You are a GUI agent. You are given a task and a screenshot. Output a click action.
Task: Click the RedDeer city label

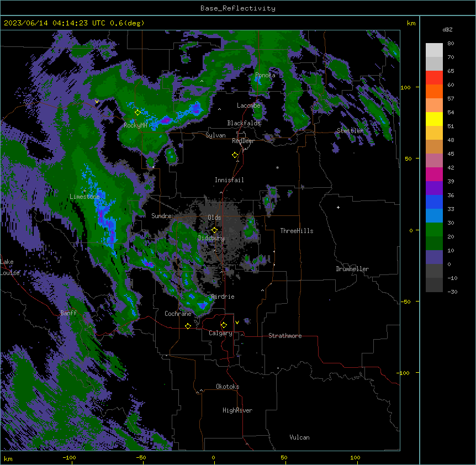243,141
